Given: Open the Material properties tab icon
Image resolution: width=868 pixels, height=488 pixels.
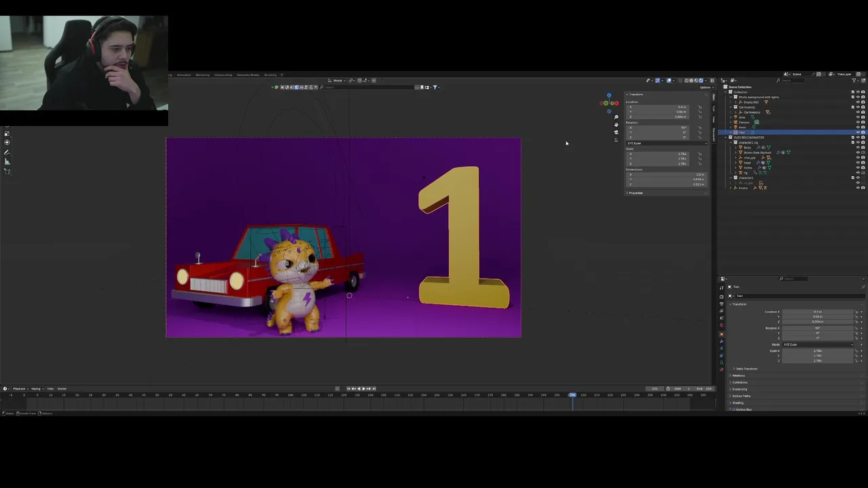Looking at the screenshot, I should [x=722, y=369].
